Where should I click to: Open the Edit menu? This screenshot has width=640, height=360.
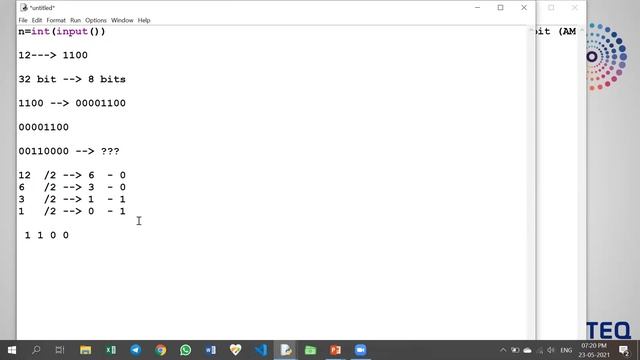pos(37,20)
